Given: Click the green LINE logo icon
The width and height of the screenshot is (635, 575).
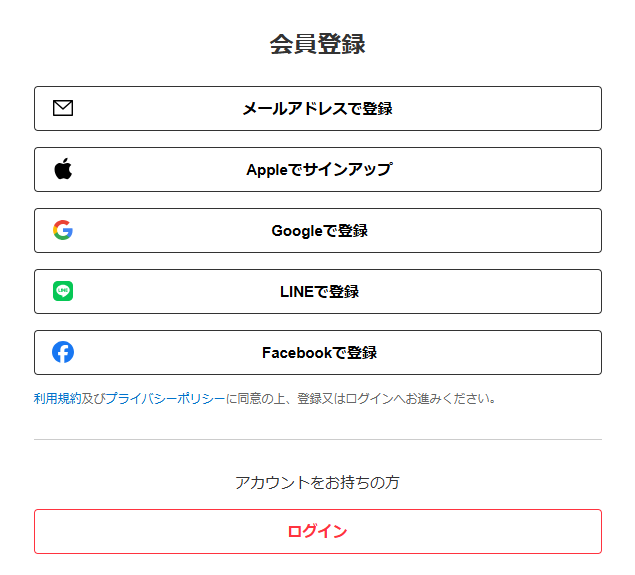Looking at the screenshot, I should pyautogui.click(x=63, y=291).
